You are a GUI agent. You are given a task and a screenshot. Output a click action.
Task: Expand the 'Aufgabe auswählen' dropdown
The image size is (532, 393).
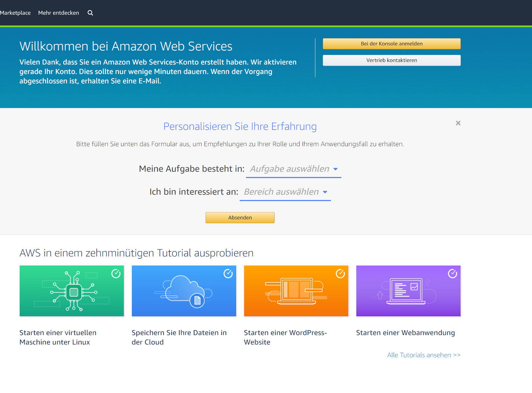click(x=294, y=169)
